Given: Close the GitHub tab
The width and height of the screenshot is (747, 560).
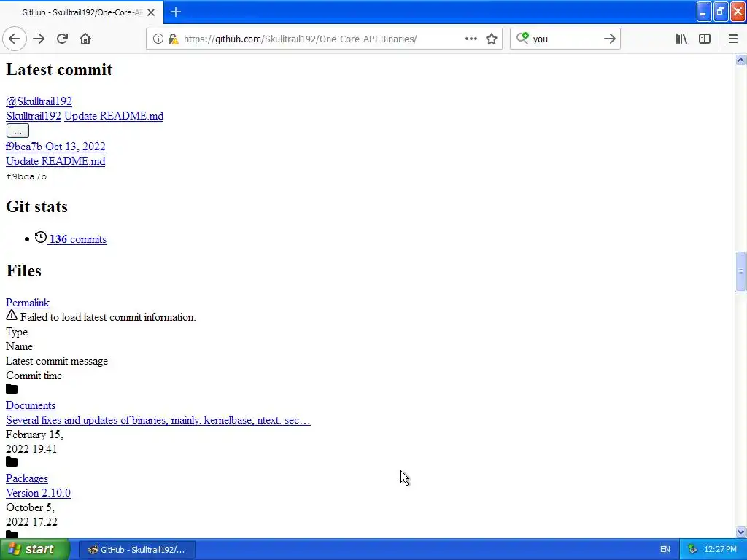Looking at the screenshot, I should pos(151,12).
